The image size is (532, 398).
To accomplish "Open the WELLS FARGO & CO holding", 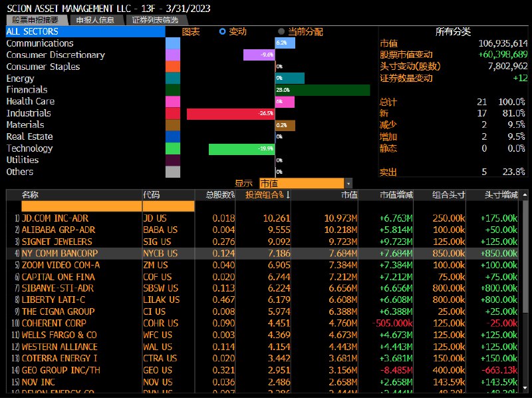I will coord(59,335).
